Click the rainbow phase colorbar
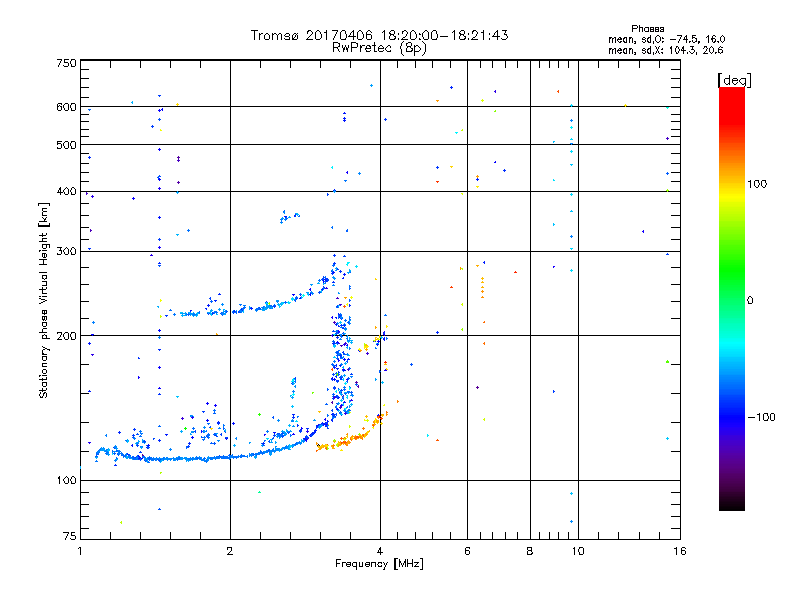The height and width of the screenshot is (600, 800). pos(732,298)
